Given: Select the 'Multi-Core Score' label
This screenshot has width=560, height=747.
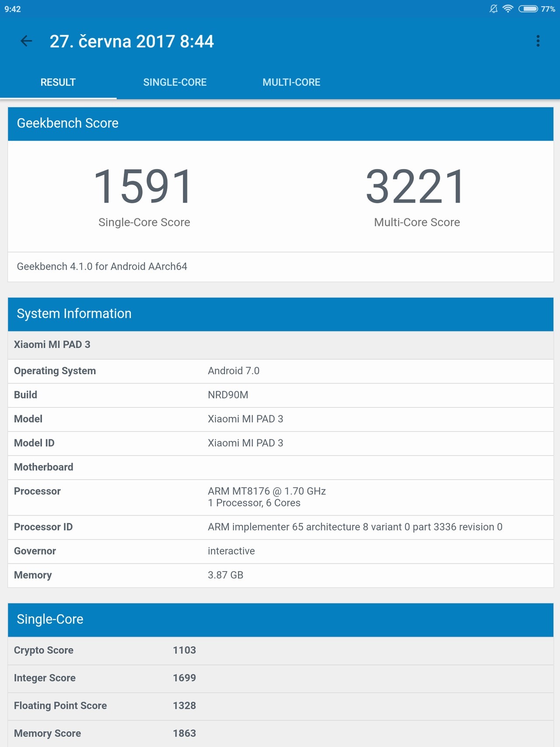Looking at the screenshot, I should [417, 222].
